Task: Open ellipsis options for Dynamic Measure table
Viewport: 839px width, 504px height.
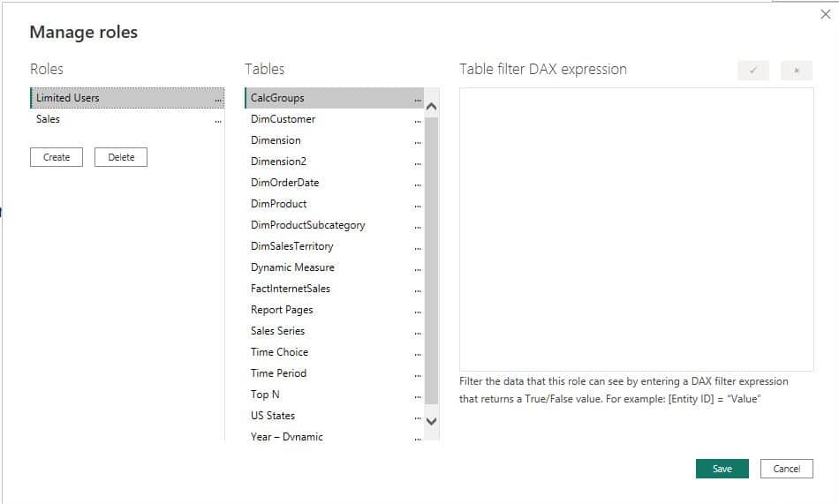Action: coord(418,269)
